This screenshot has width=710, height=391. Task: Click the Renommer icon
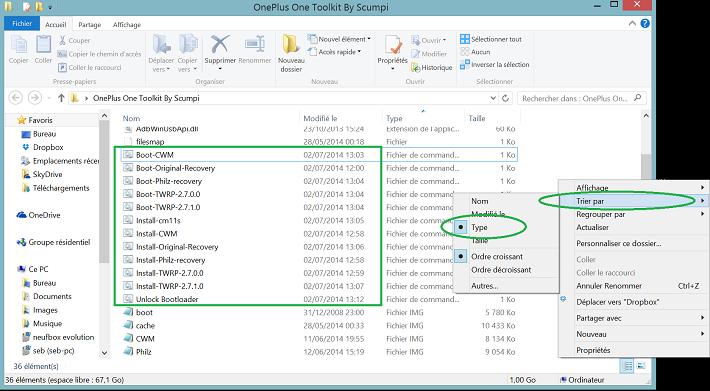point(254,44)
